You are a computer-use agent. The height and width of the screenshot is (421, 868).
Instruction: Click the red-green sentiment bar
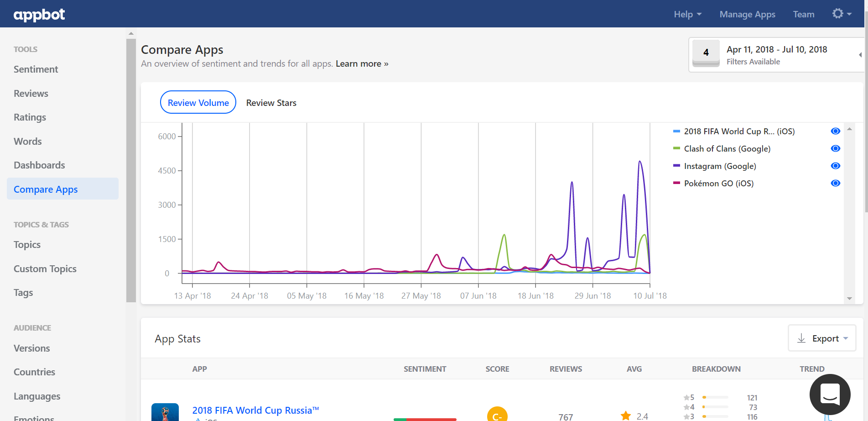(x=425, y=419)
